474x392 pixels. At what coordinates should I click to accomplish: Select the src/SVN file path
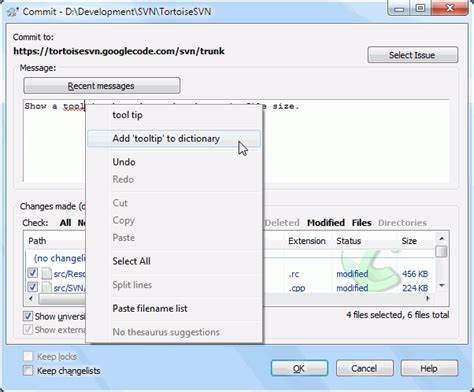[x=69, y=288]
